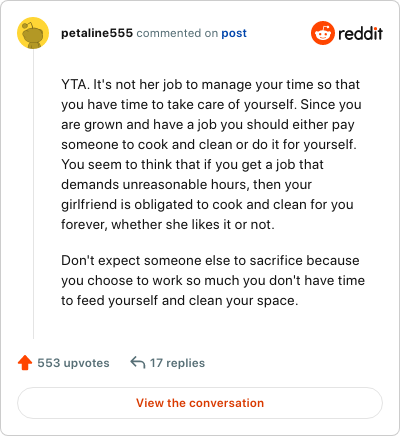The height and width of the screenshot is (436, 400).
Task: Click petaline555's yellow Snoo avatar
Action: [x=33, y=33]
